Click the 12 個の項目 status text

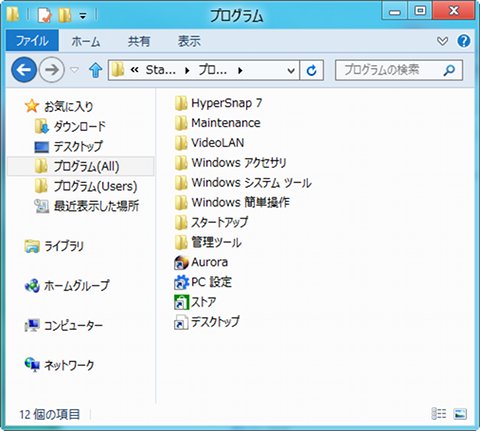tap(49, 414)
